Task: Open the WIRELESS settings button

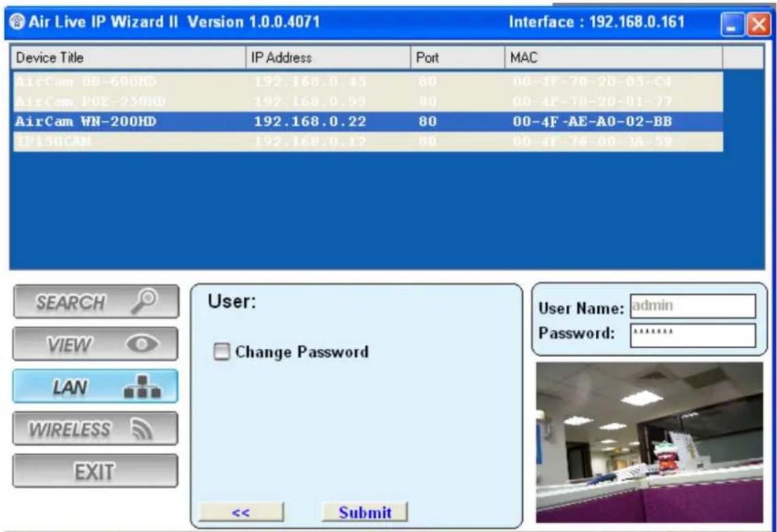Action: pyautogui.click(x=95, y=428)
